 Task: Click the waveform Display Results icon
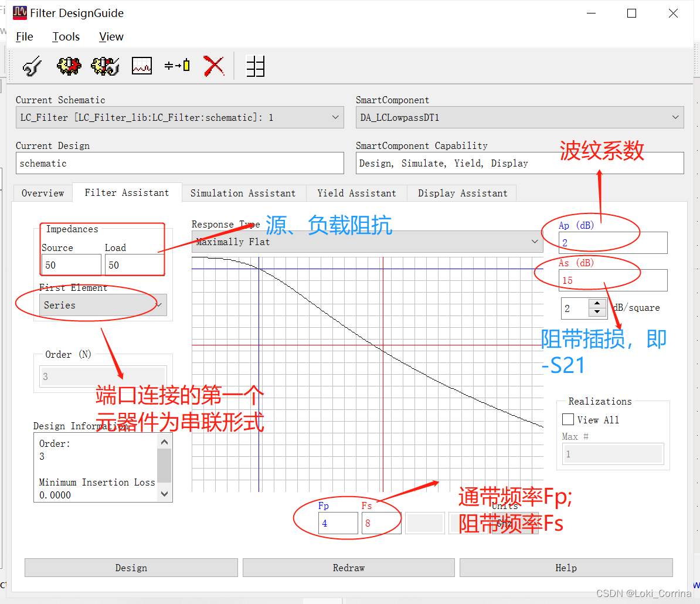[x=141, y=66]
